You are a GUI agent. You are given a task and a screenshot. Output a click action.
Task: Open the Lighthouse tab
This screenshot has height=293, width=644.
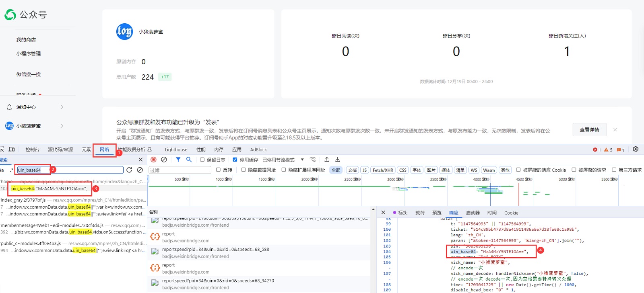pyautogui.click(x=176, y=150)
